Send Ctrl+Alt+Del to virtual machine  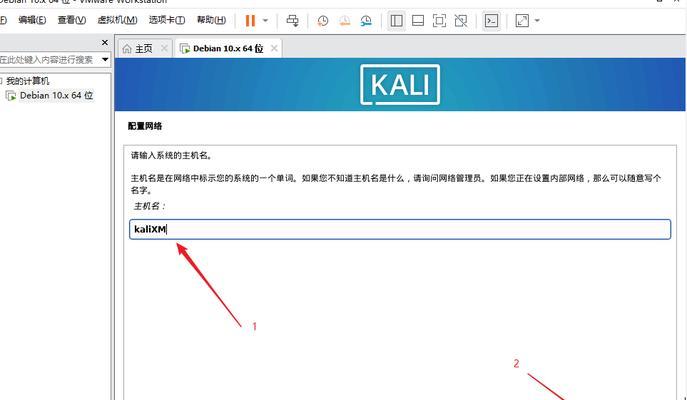coord(292,21)
